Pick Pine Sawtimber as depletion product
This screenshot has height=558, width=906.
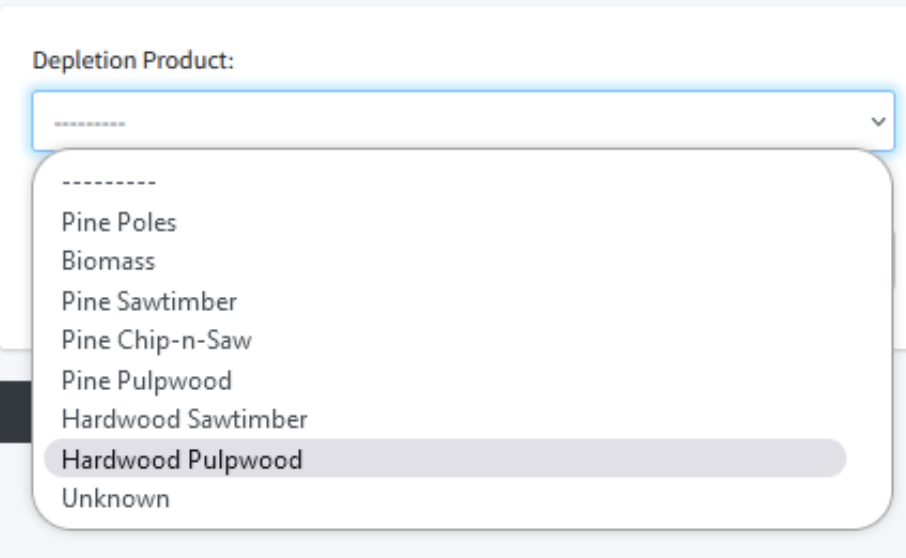tap(149, 301)
